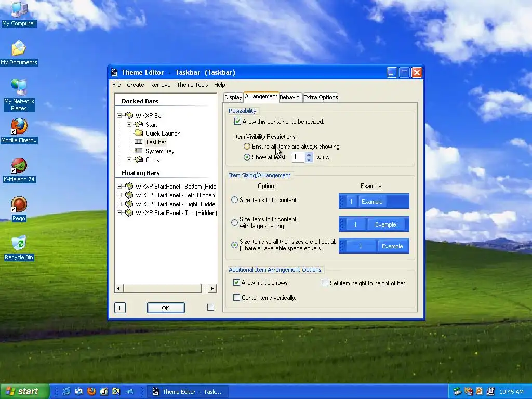Open the Recycle Bin icon
Image resolution: width=532 pixels, height=399 pixels.
pyautogui.click(x=19, y=248)
